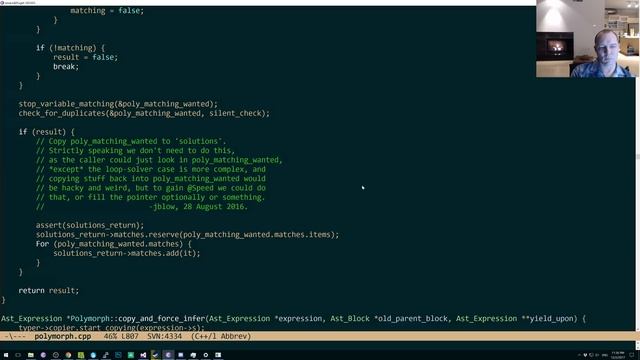Click the polymorph.cpp buffer name in mode line
Viewport: 640px width, 360px height.
tap(62, 336)
